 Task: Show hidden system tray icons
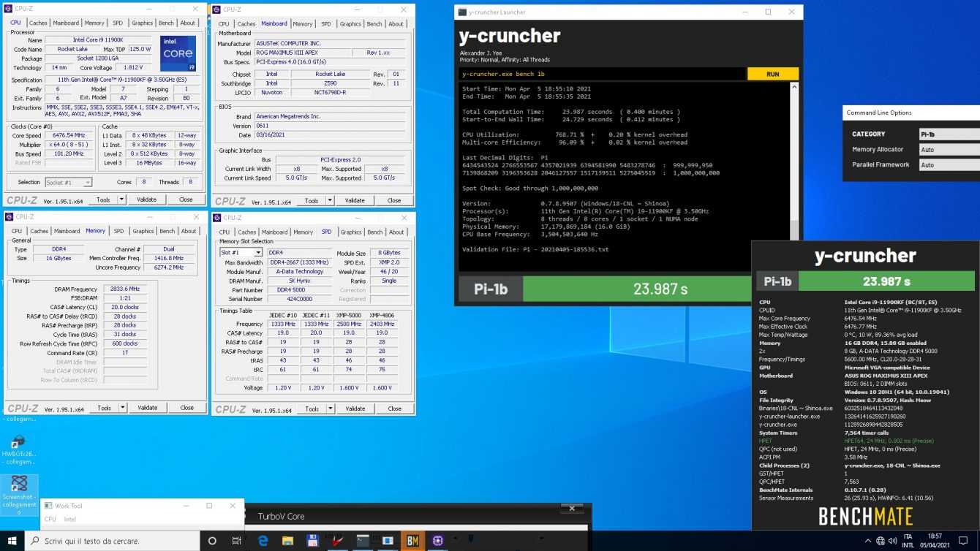868,541
